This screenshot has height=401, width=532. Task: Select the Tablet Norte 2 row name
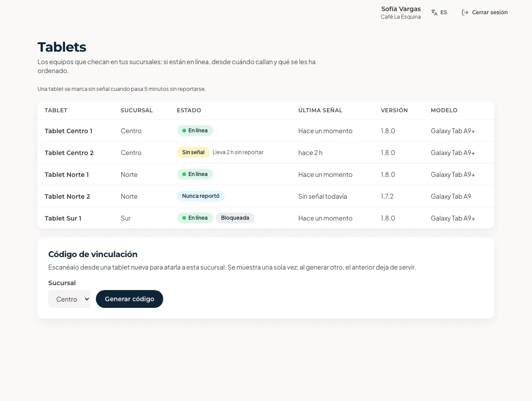(x=67, y=196)
